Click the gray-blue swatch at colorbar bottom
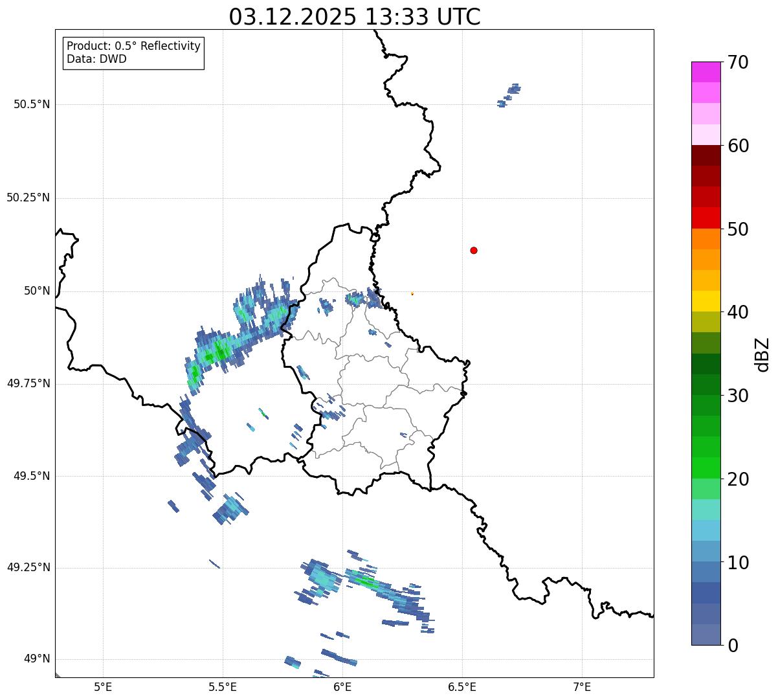The width and height of the screenshot is (778, 700). tap(706, 635)
